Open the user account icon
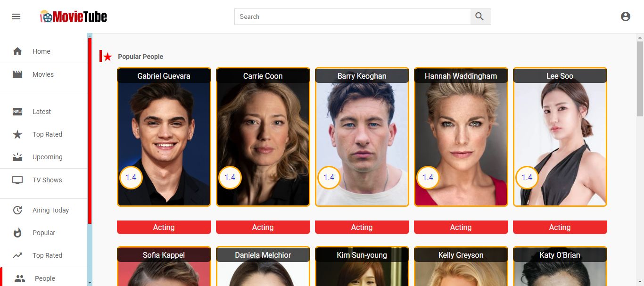 click(x=625, y=16)
